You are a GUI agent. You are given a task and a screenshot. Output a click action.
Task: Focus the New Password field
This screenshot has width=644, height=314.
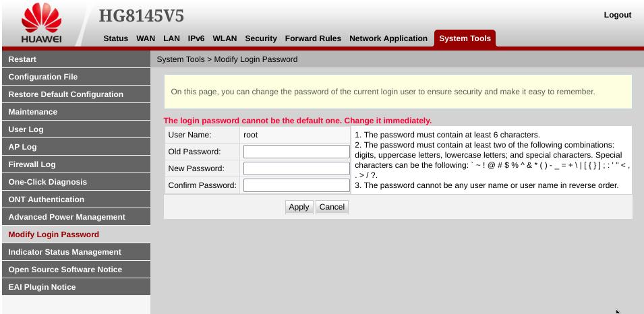pyautogui.click(x=297, y=168)
